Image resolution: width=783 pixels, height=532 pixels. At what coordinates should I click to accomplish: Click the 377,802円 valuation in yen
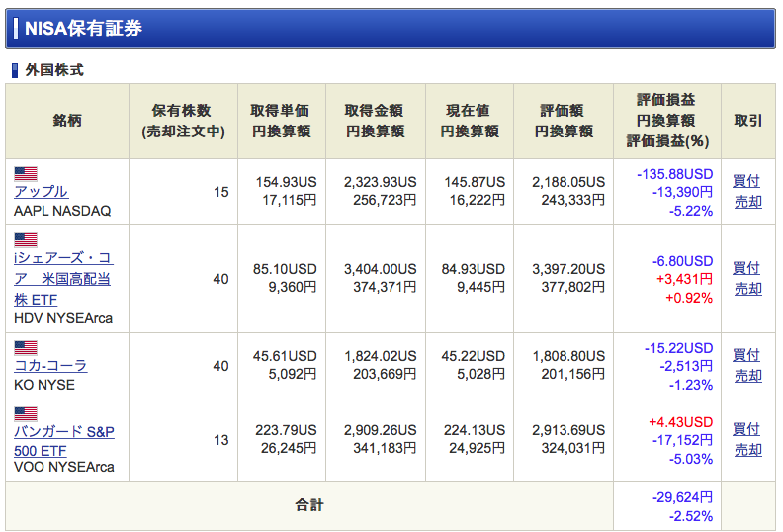572,287
